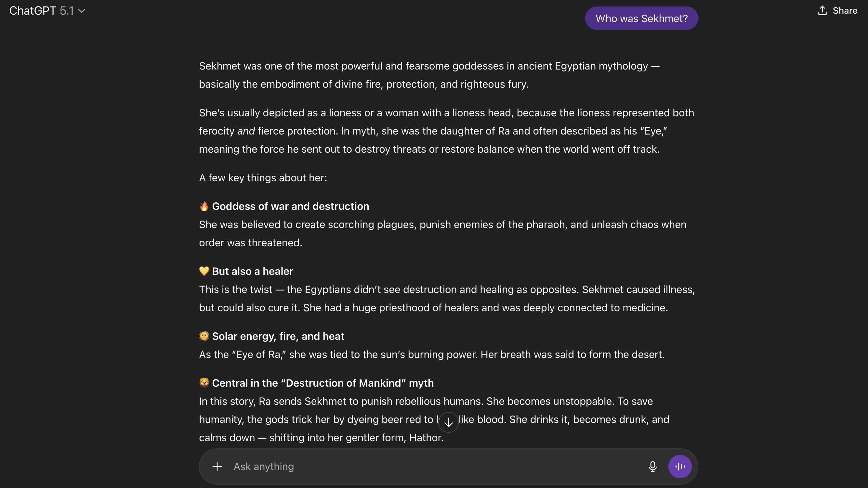
Task: Activate voice mode with the purple waveform icon
Action: click(x=680, y=467)
